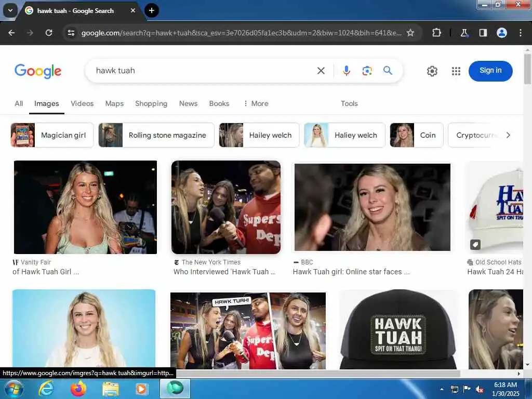Open the volume mute speaker icon
Screen dimensions: 532x399
click(480, 389)
